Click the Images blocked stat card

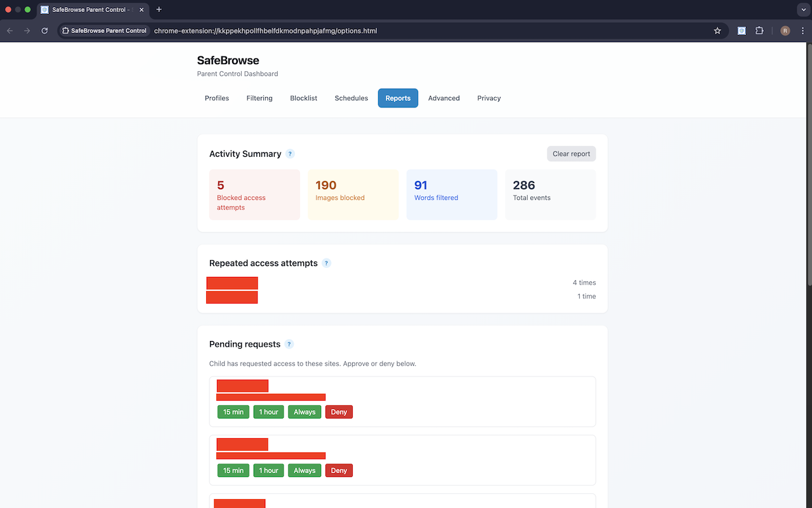click(353, 195)
